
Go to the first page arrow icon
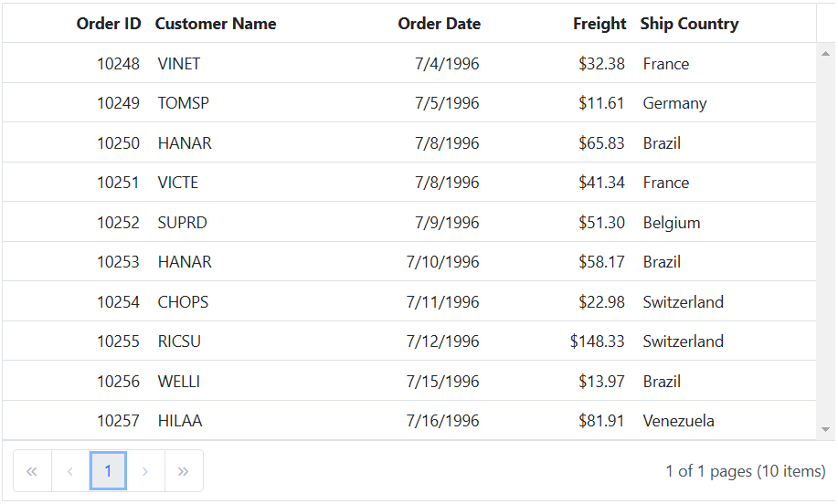click(x=32, y=471)
